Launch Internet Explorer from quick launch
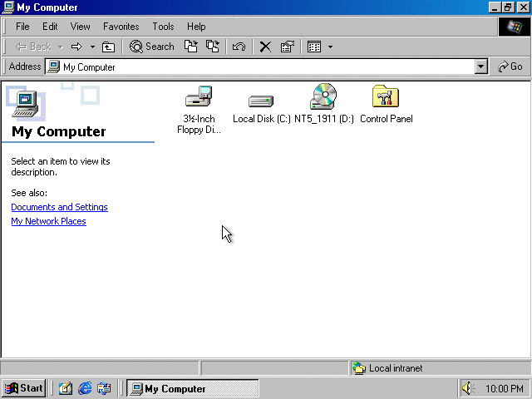This screenshot has width=532, height=399. click(x=85, y=388)
